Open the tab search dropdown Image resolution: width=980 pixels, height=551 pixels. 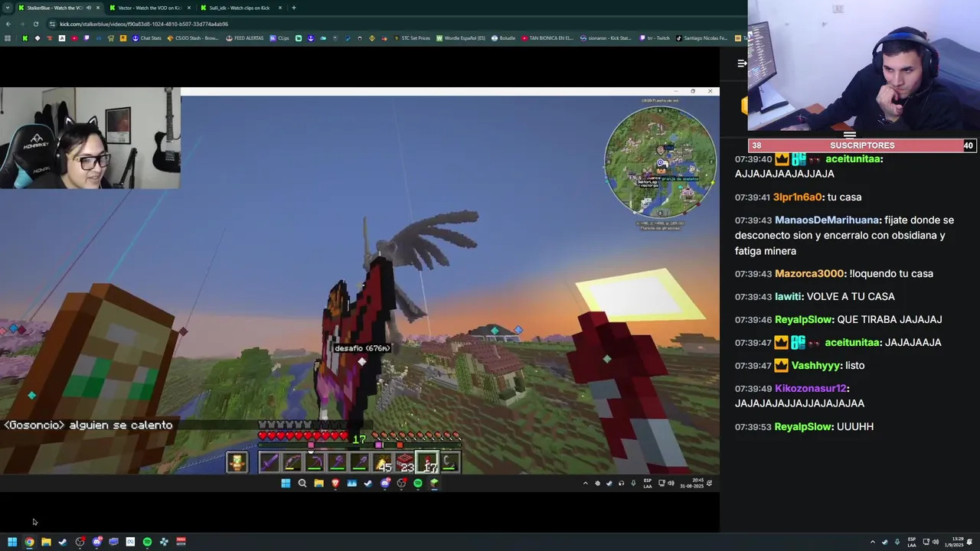point(8,8)
